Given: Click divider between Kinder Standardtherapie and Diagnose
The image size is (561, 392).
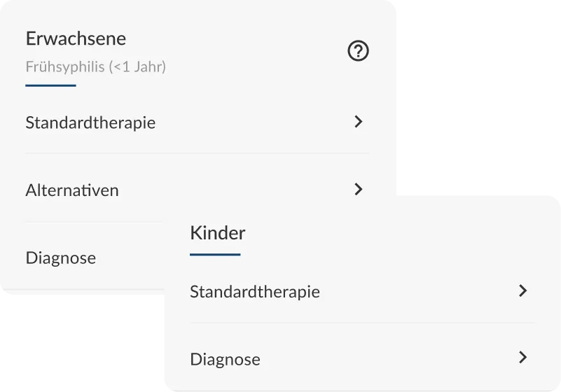Looking at the screenshot, I should [359, 323].
